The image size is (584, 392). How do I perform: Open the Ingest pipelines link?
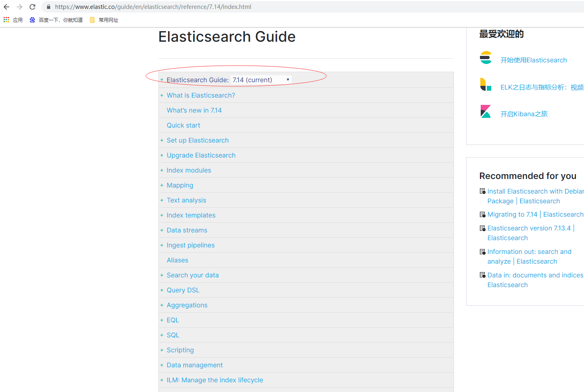tap(191, 245)
